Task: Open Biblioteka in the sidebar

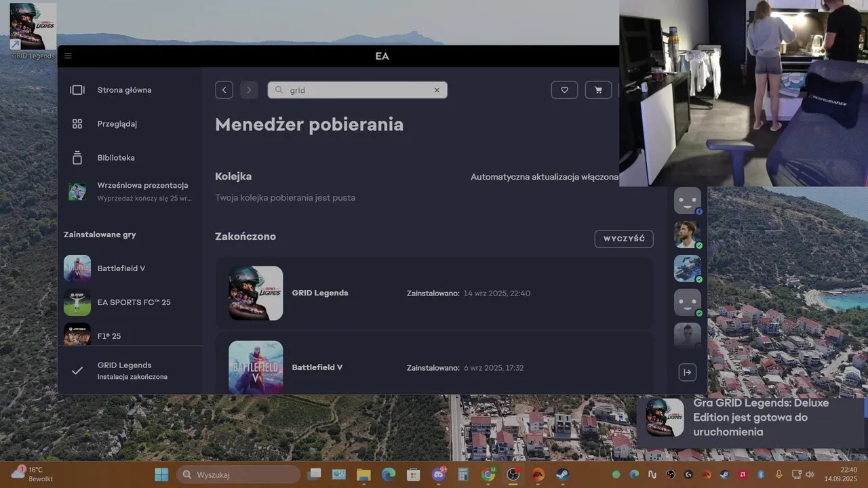Action: pos(116,157)
